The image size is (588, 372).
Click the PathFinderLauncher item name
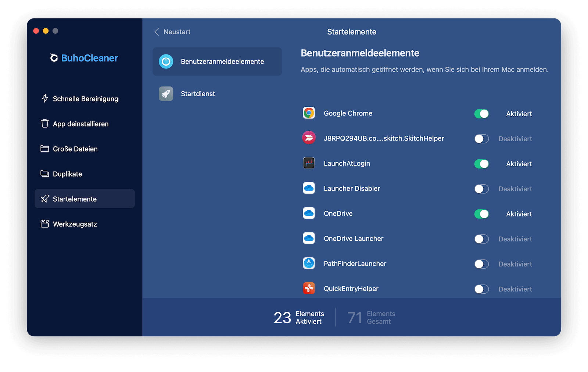355,263
